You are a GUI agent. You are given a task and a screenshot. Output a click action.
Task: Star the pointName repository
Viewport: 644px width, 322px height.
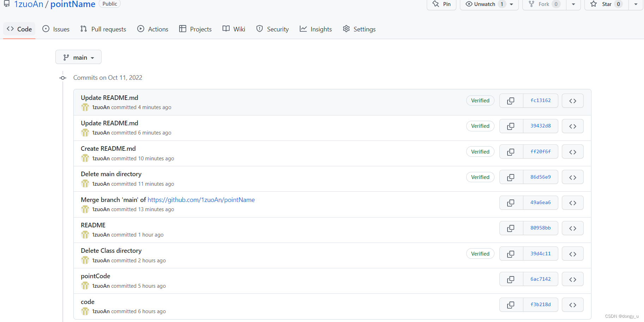(607, 4)
